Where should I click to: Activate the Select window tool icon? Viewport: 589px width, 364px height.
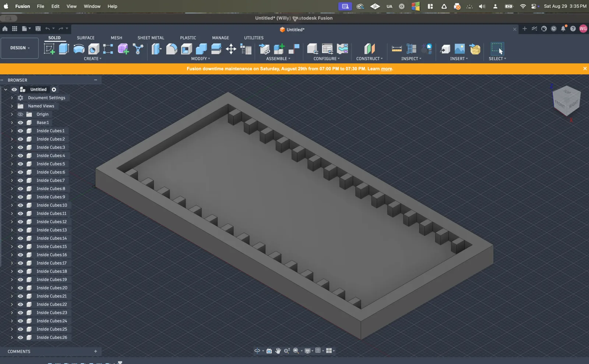point(497,49)
